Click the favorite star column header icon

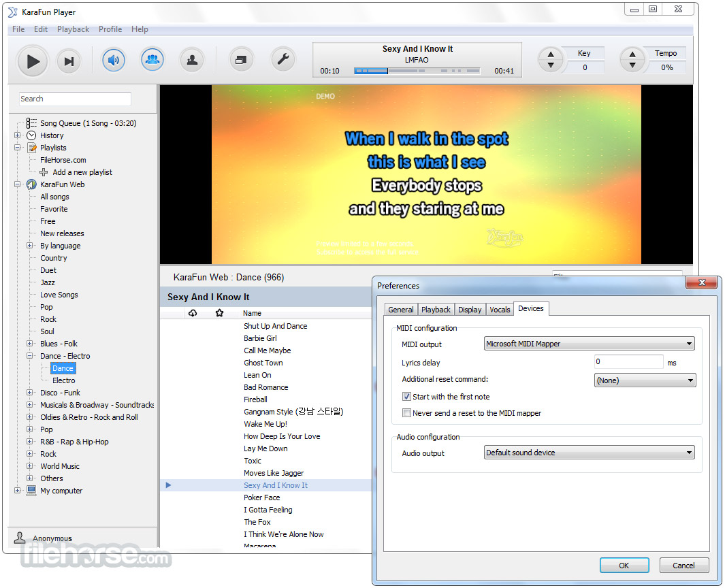[x=220, y=313]
